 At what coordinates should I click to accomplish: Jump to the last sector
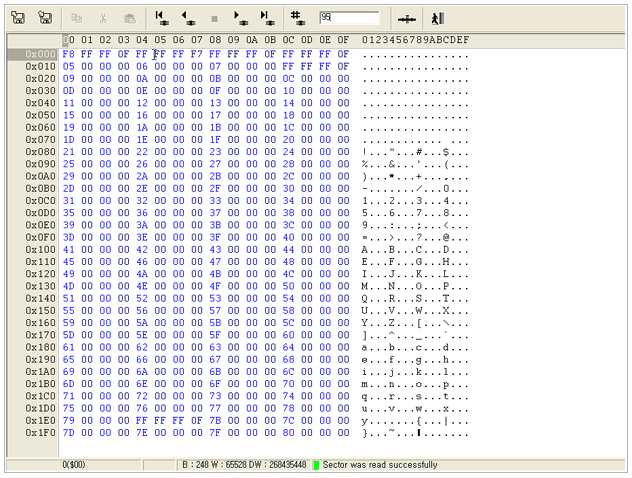tap(267, 18)
